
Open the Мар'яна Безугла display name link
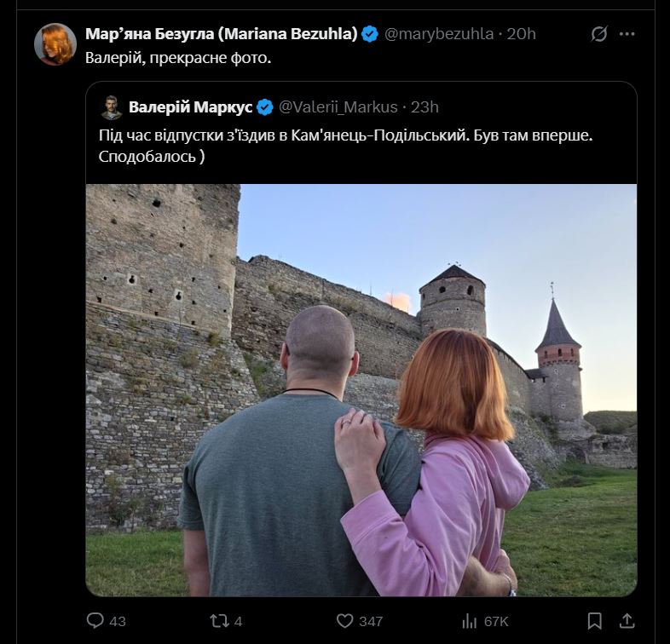point(221,34)
